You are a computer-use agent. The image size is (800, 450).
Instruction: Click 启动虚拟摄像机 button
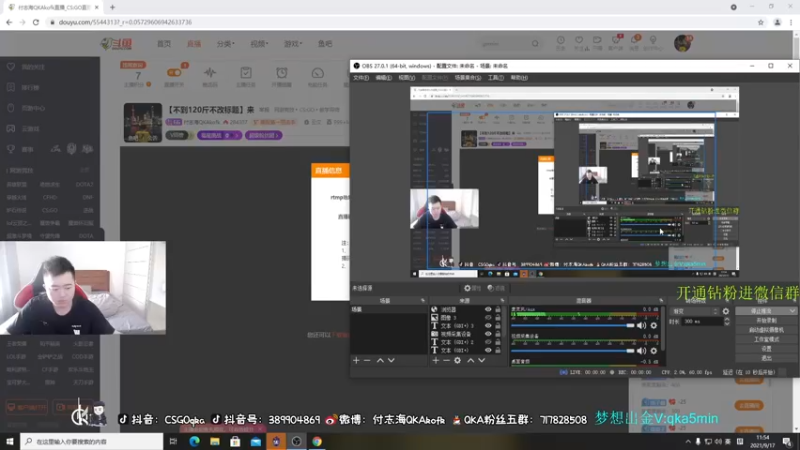tap(766, 330)
